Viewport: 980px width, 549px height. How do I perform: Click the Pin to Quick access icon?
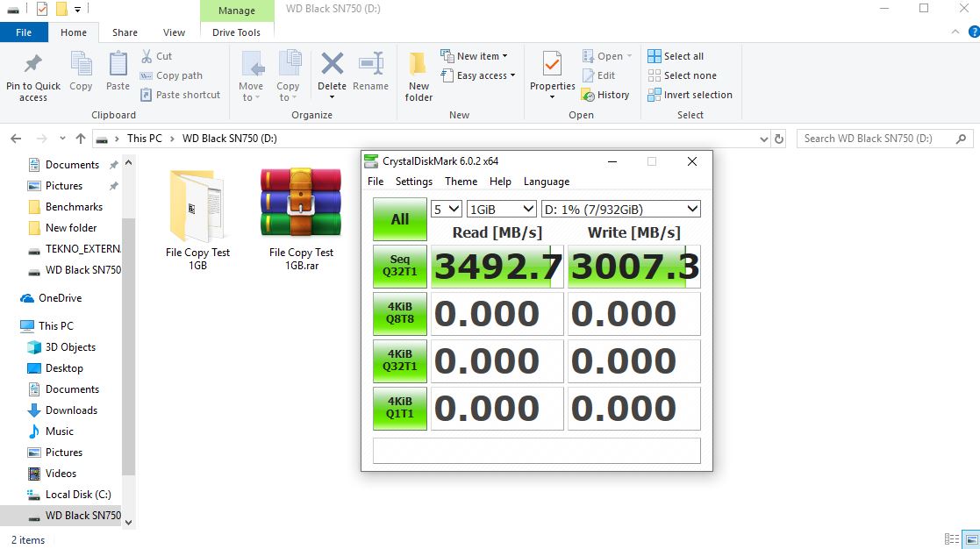pos(33,66)
